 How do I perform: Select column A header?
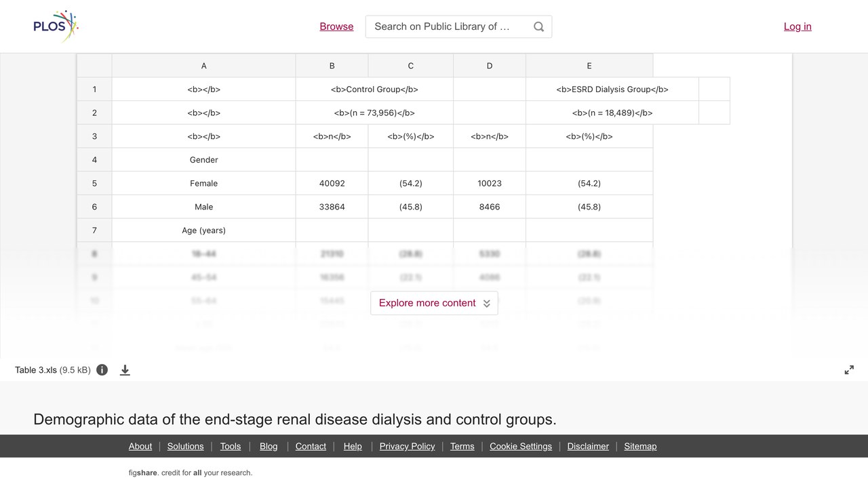(x=203, y=66)
